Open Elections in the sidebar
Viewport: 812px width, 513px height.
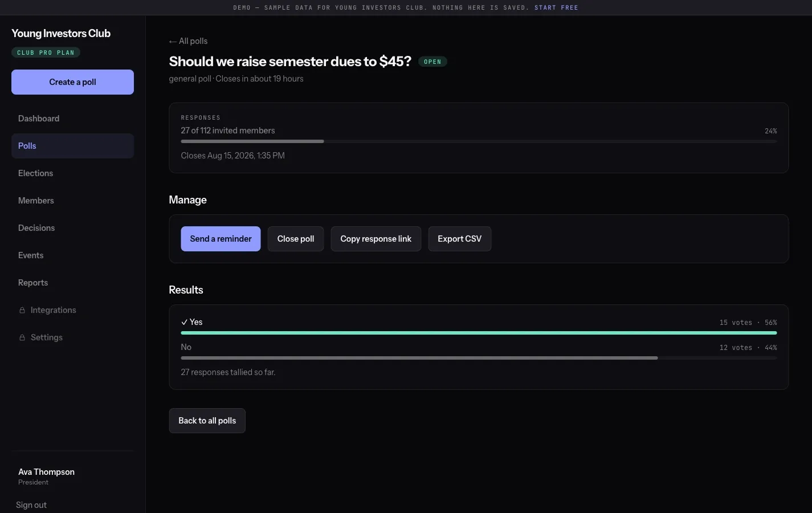72,173
